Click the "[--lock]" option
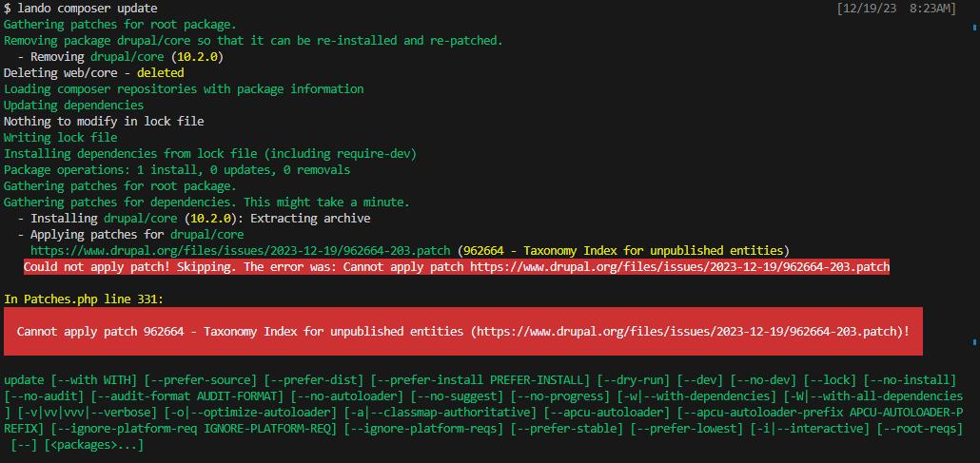 [x=830, y=380]
